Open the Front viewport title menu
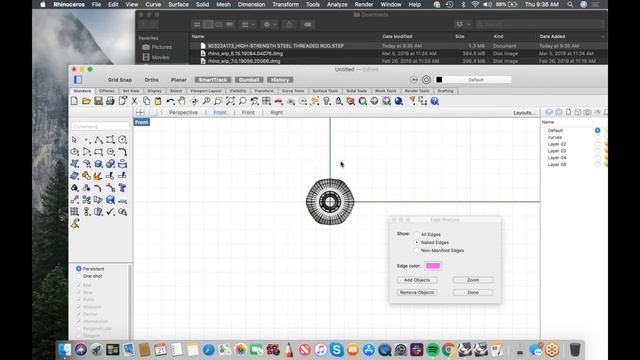 [x=142, y=122]
